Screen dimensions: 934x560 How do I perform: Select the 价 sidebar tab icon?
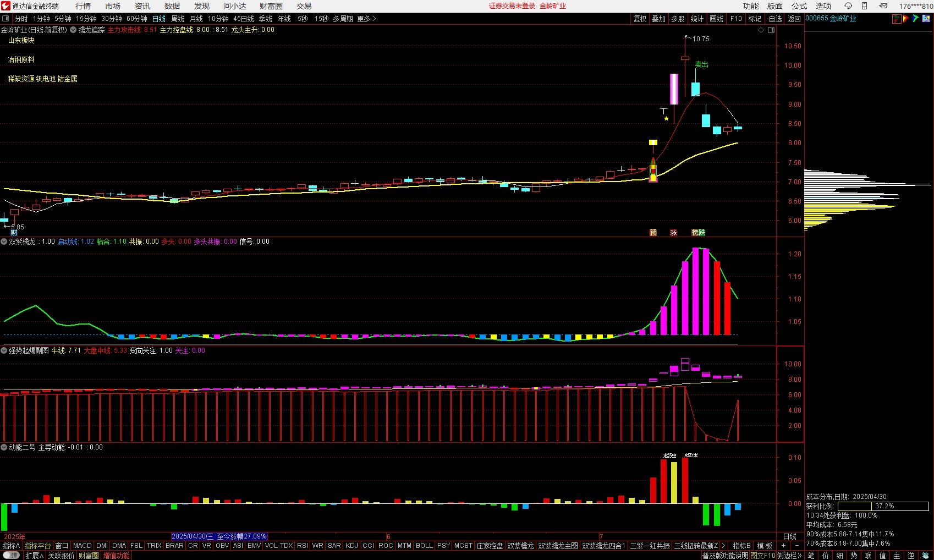coord(825,556)
